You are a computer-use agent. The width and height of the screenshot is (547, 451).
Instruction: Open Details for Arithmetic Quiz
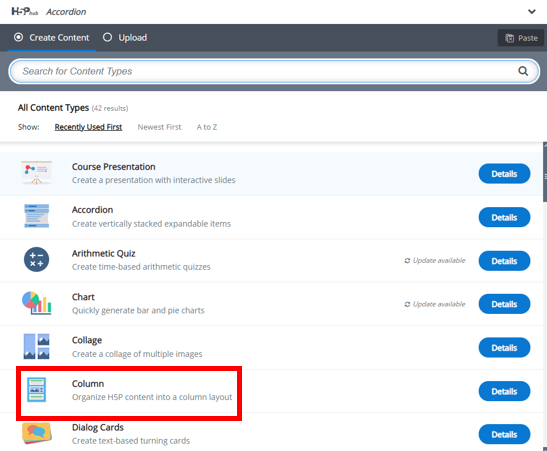click(x=504, y=261)
